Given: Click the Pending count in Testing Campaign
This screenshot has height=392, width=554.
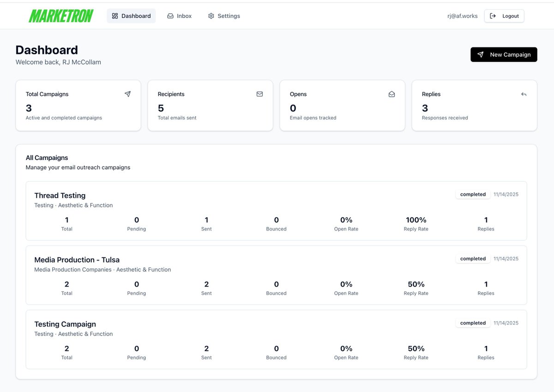Looking at the screenshot, I should (x=137, y=349).
